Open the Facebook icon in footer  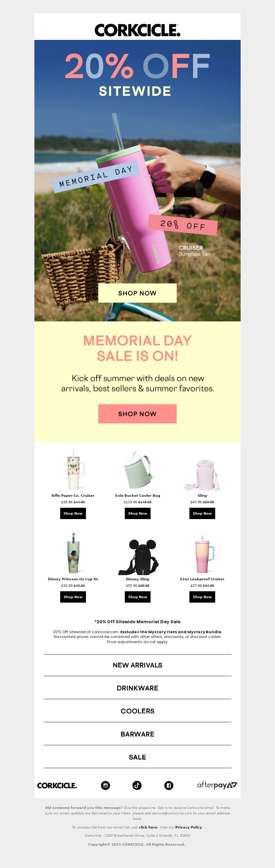coord(169,785)
